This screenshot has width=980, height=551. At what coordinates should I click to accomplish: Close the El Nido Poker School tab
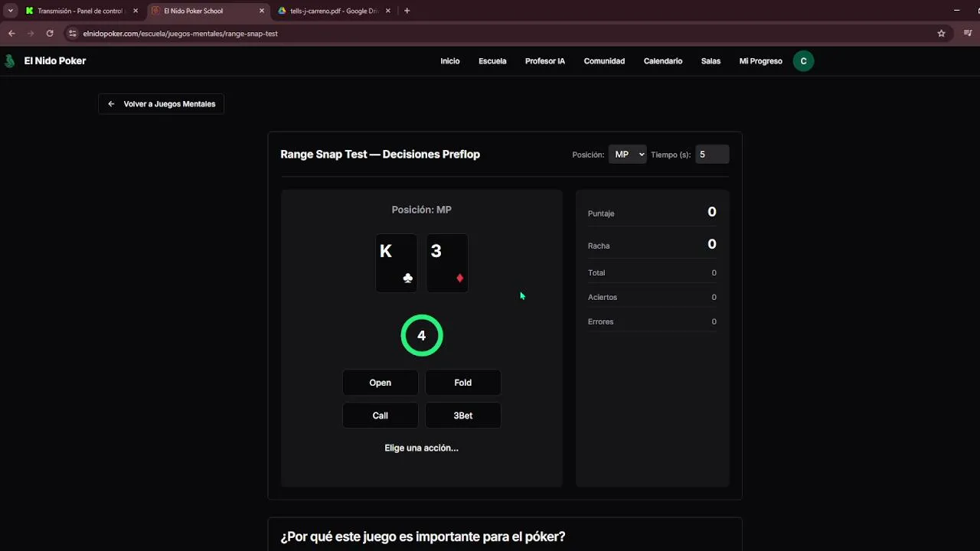coord(262,11)
